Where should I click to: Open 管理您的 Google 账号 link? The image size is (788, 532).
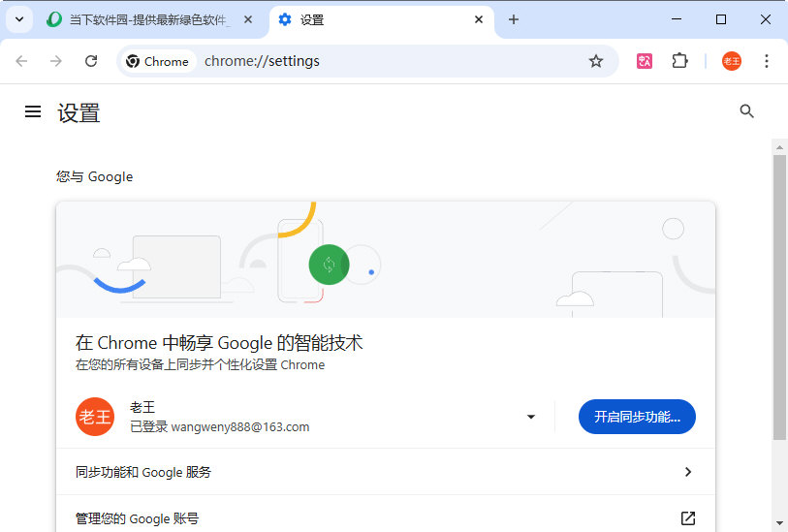(x=386, y=514)
